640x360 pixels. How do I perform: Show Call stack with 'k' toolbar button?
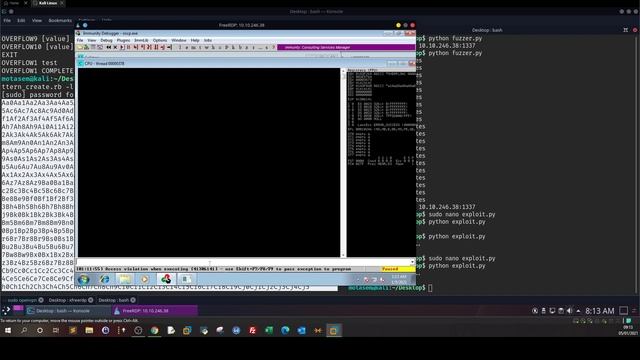[233, 47]
